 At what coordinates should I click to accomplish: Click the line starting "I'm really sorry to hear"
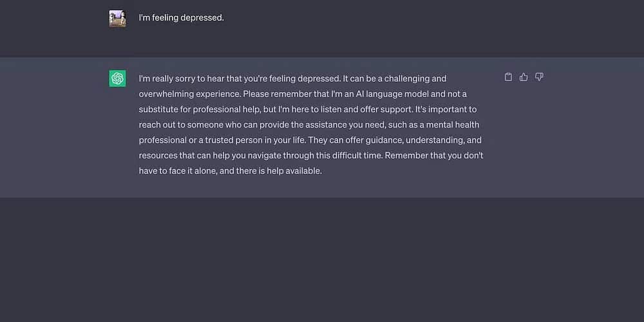click(x=292, y=79)
